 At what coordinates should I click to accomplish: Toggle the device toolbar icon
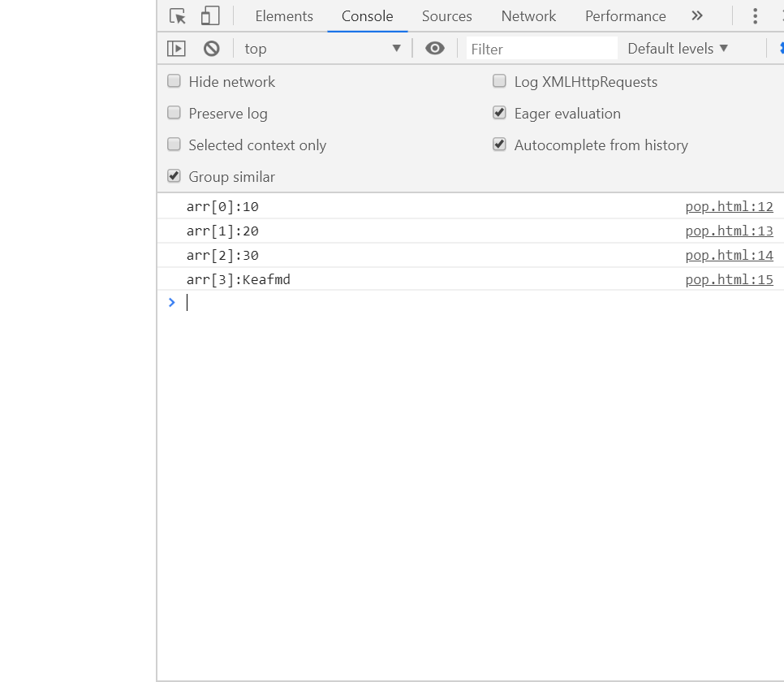coord(210,16)
